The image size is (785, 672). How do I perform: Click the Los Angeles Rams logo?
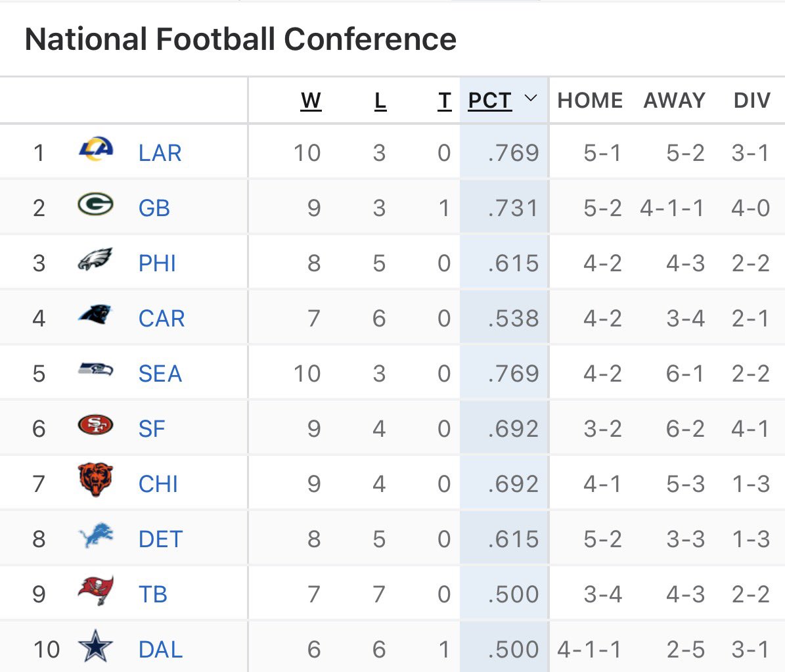95,148
